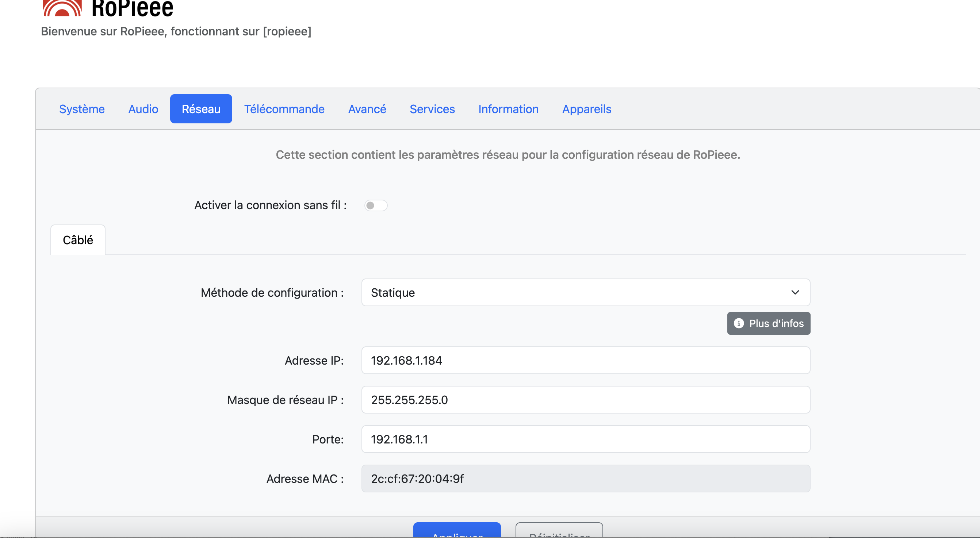The height and width of the screenshot is (538, 980).
Task: Open the Information tab
Action: coord(508,109)
